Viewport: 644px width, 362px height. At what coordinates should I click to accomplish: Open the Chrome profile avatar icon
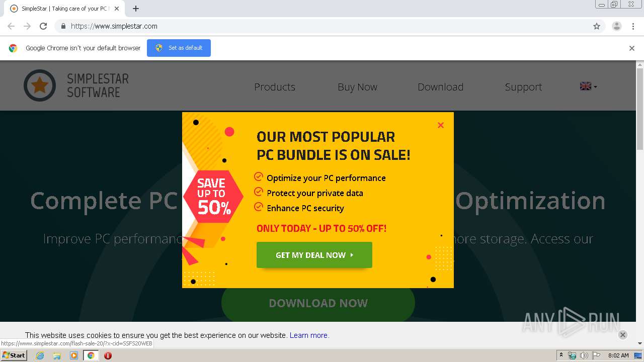point(616,26)
